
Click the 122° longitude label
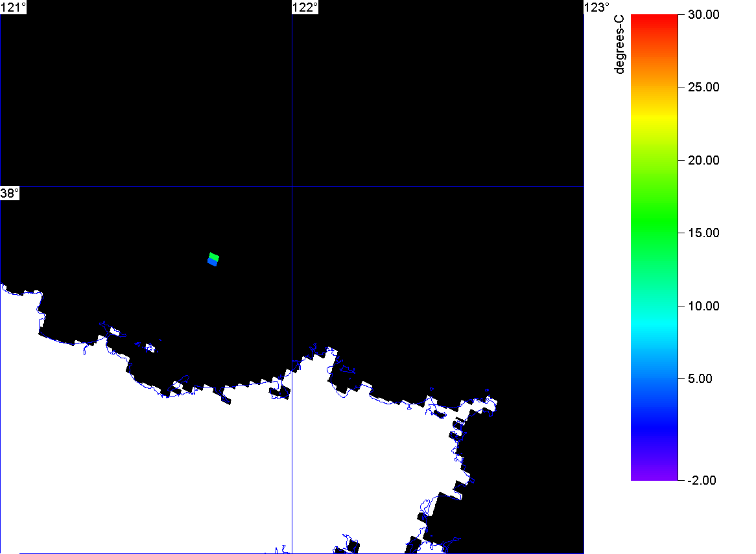[x=305, y=7]
